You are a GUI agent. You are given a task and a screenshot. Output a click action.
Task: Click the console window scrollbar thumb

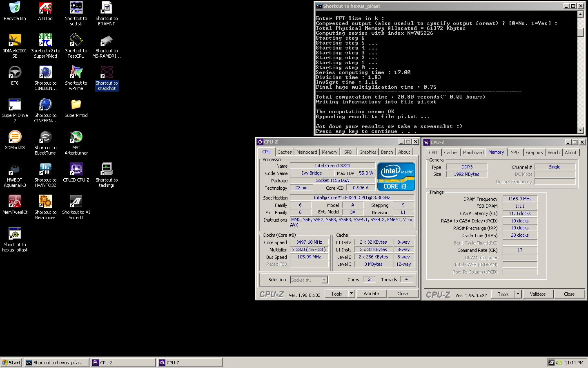(581, 32)
